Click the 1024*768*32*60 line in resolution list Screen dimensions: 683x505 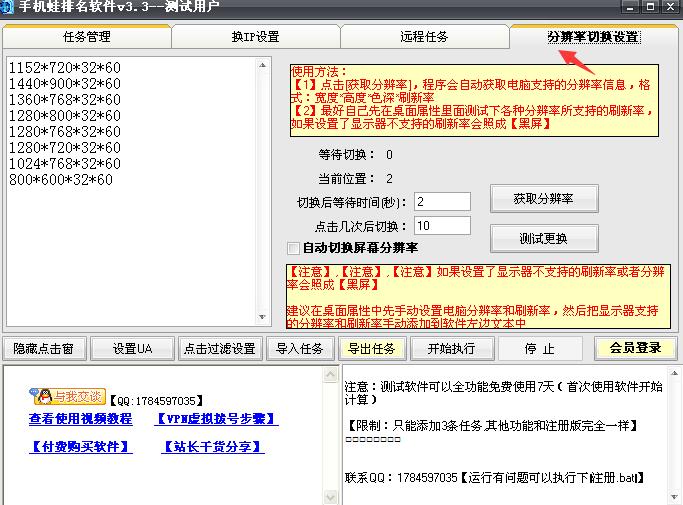coord(64,164)
